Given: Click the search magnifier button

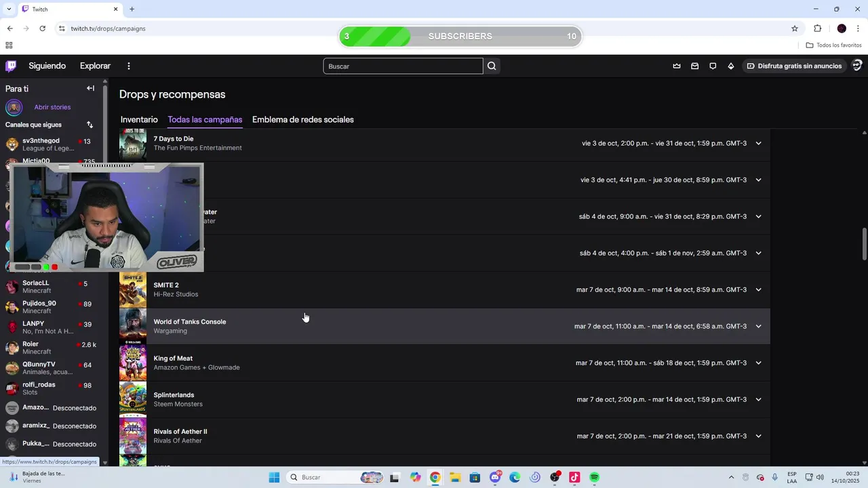Looking at the screenshot, I should [x=492, y=66].
